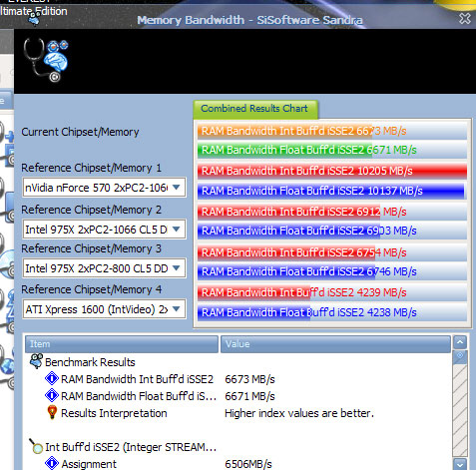The height and width of the screenshot is (470, 476).
Task: Click the red 10205 MB/s reference bar
Action: pos(332,171)
